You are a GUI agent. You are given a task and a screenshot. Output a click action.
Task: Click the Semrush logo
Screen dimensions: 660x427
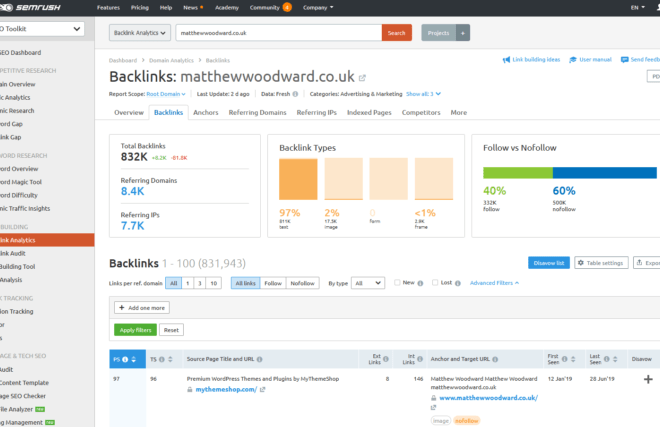click(x=30, y=8)
